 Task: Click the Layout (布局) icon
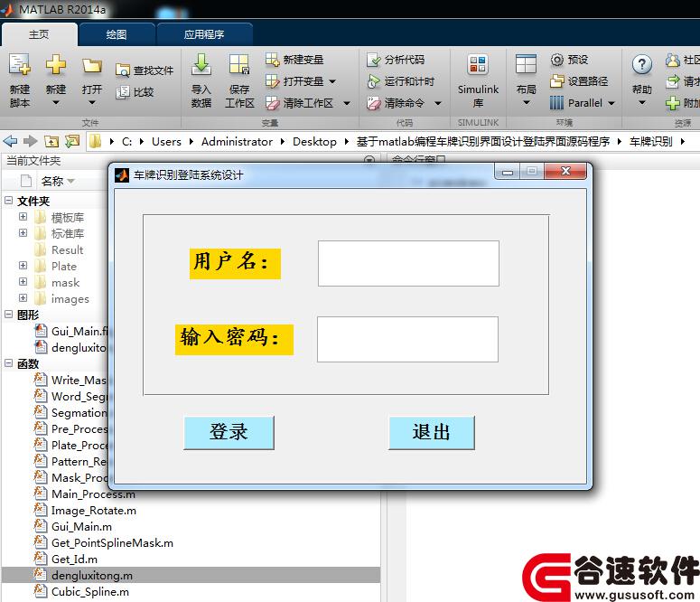click(526, 64)
